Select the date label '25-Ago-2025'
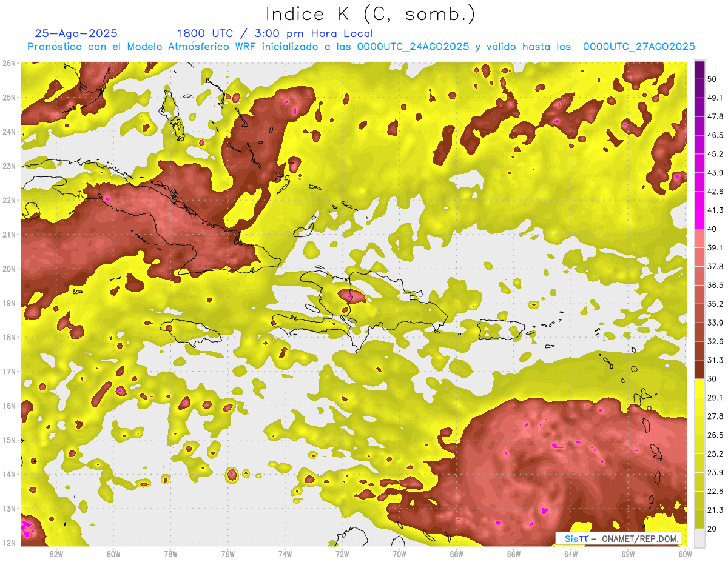 [x=76, y=33]
